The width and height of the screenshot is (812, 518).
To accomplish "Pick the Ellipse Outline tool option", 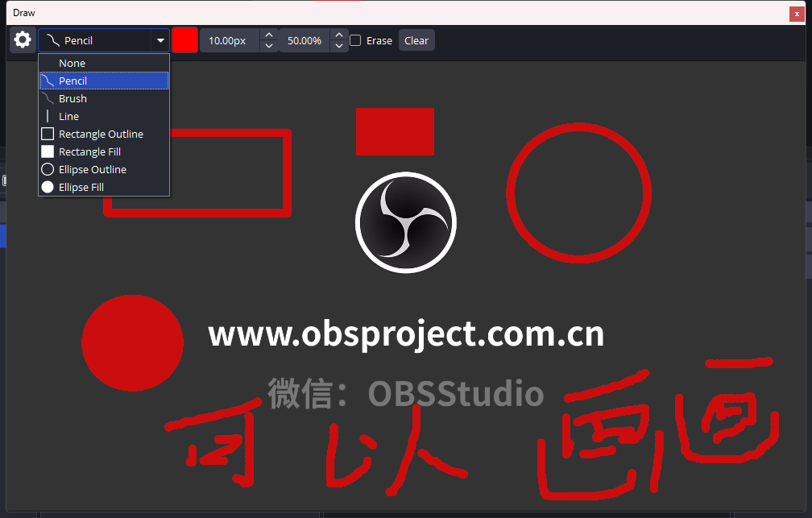I will 104,169.
